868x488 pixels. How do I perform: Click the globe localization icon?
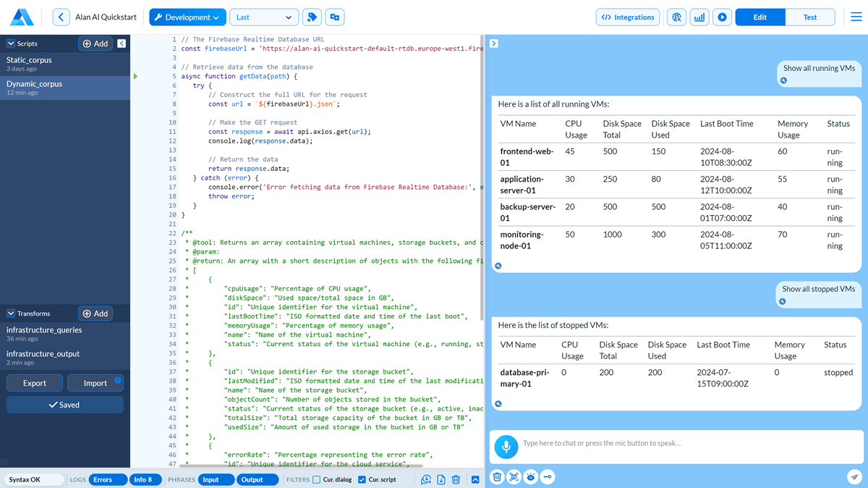(x=676, y=17)
